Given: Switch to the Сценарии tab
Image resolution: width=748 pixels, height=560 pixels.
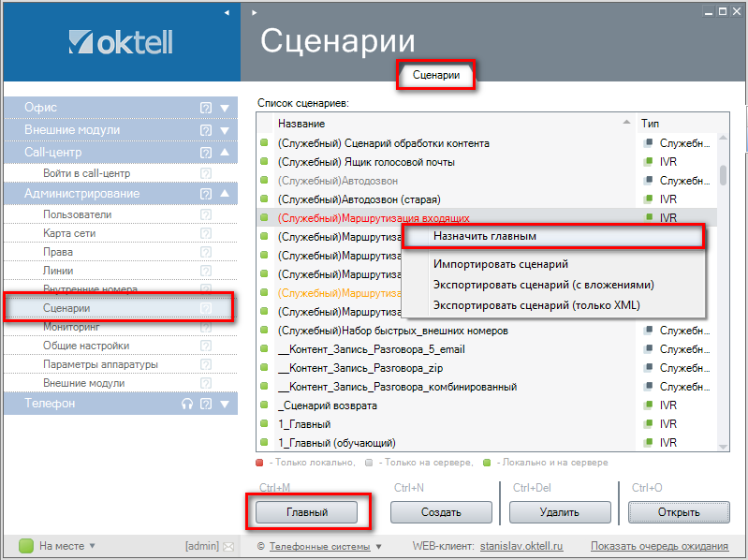Looking at the screenshot, I should point(436,75).
